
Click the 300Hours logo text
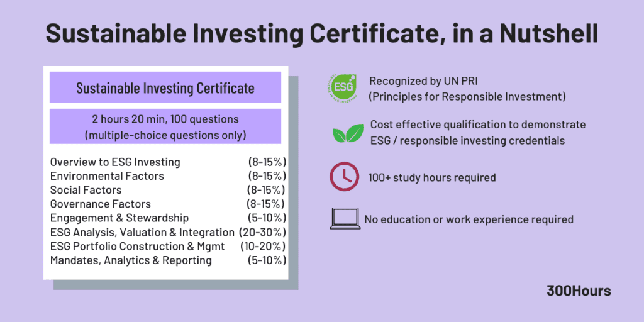(579, 291)
